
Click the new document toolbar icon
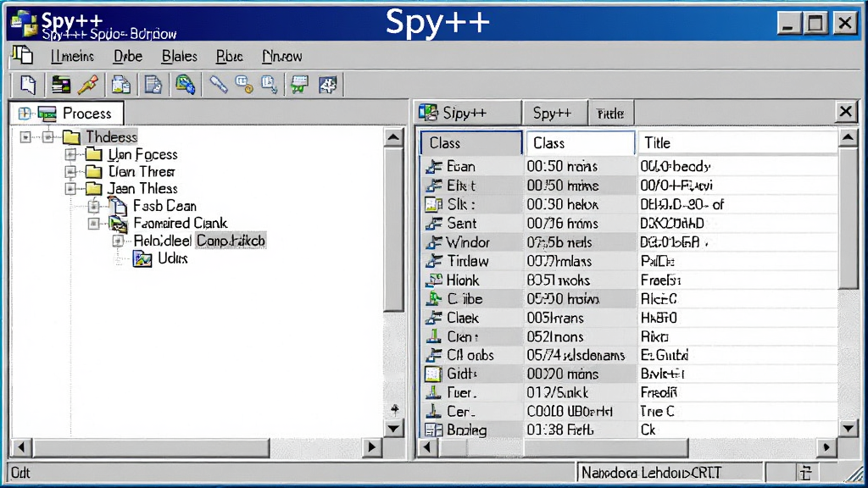click(x=28, y=85)
